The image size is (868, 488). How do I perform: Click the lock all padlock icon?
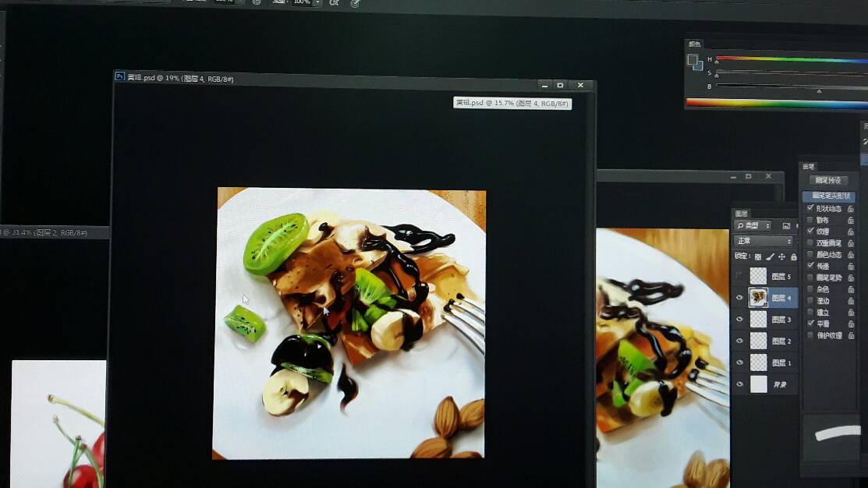pyautogui.click(x=793, y=256)
